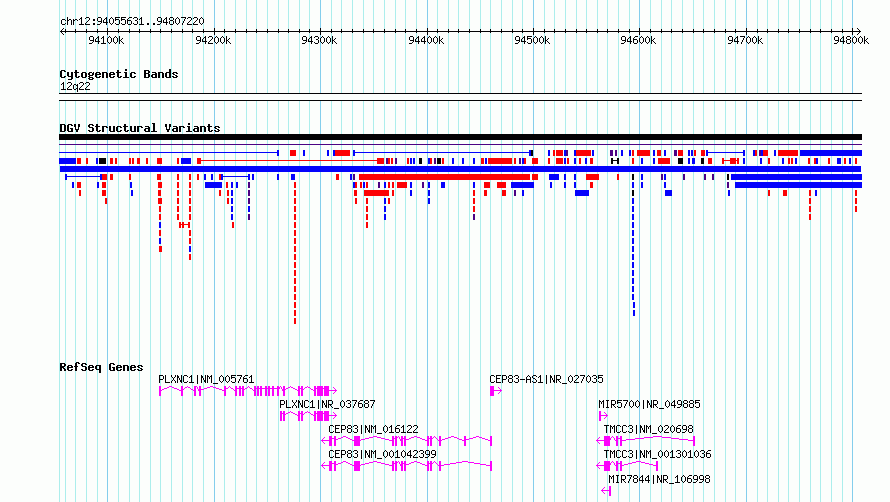The image size is (890, 502).
Task: Click the CEP83 NM_016122 gene structure glyph
Action: (x=406, y=441)
